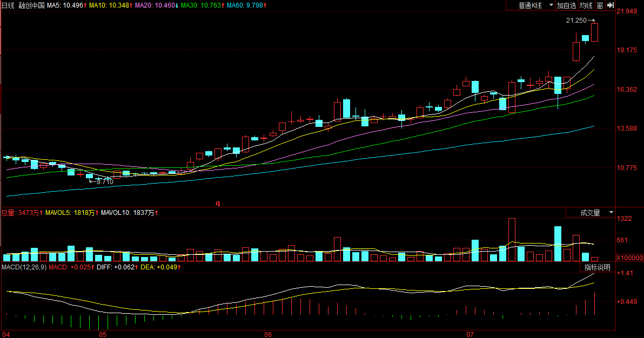Open the 成交量 indicator dropdown
This screenshot has width=644, height=338.
[x=591, y=213]
